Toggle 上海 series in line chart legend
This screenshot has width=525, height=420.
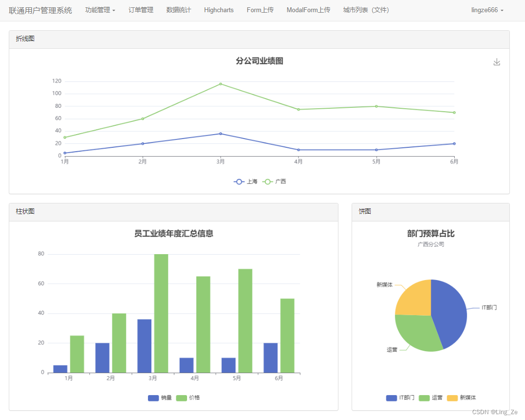[246, 181]
